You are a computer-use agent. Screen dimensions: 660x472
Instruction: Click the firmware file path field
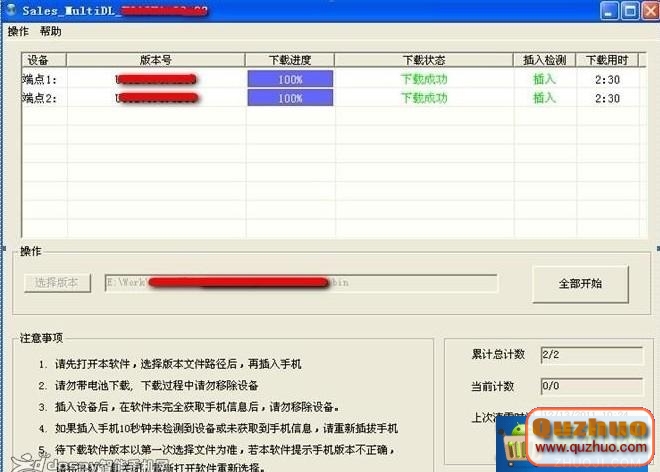coord(301,283)
